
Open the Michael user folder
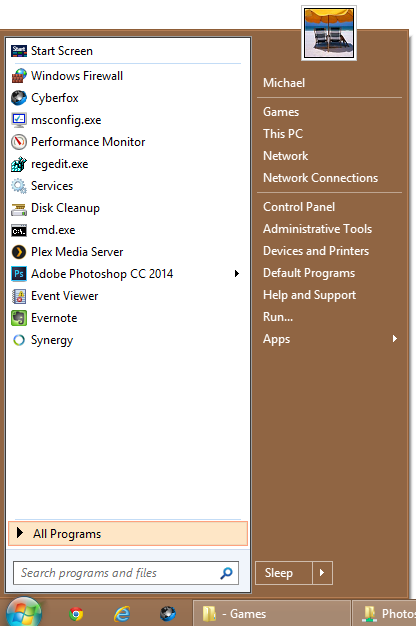(x=284, y=83)
